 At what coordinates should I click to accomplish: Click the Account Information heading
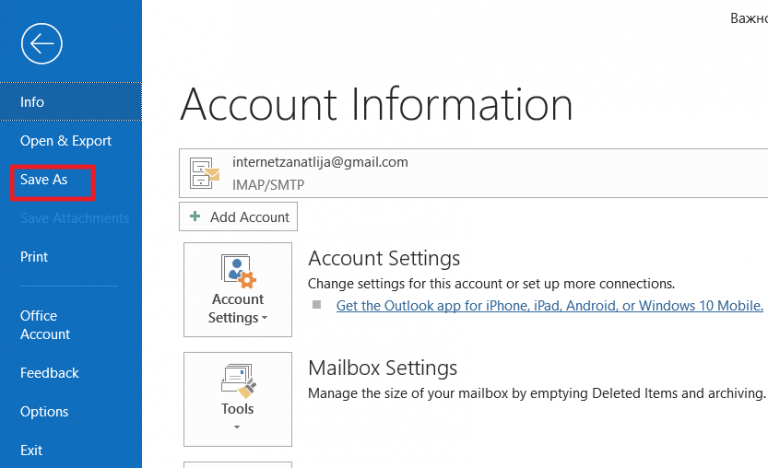[376, 104]
